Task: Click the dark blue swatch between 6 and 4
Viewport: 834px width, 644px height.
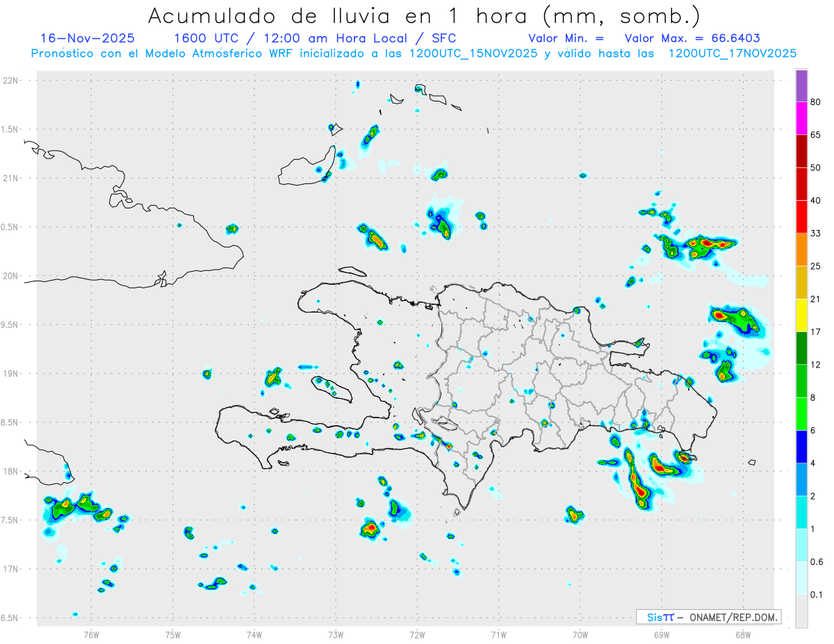Action: click(802, 447)
